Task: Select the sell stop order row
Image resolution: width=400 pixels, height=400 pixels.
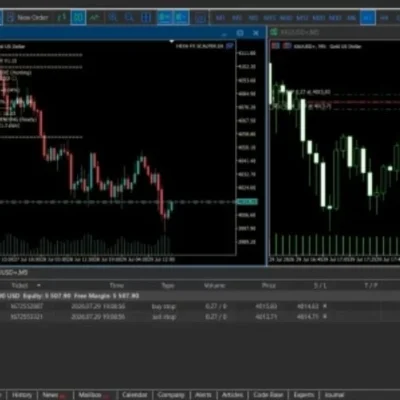Action: point(200,316)
